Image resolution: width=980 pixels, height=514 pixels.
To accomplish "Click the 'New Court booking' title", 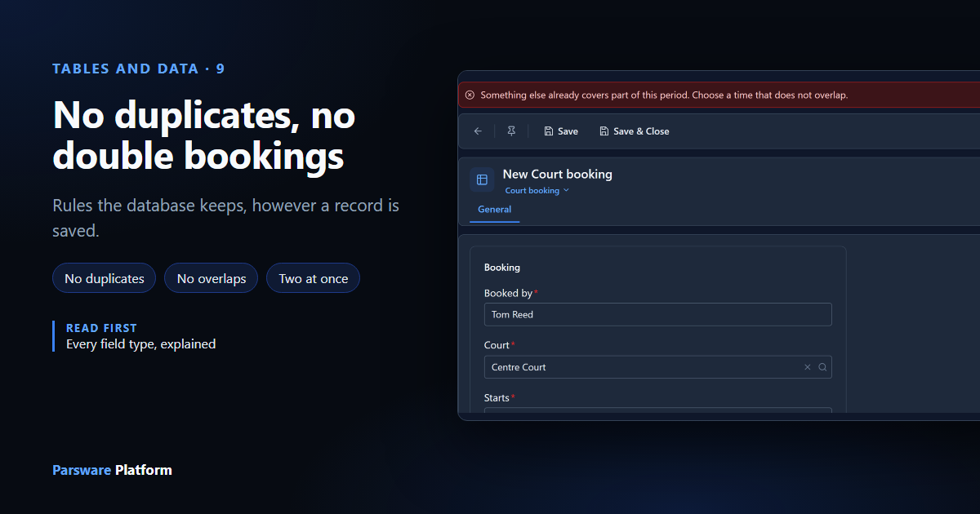I will pyautogui.click(x=558, y=174).
